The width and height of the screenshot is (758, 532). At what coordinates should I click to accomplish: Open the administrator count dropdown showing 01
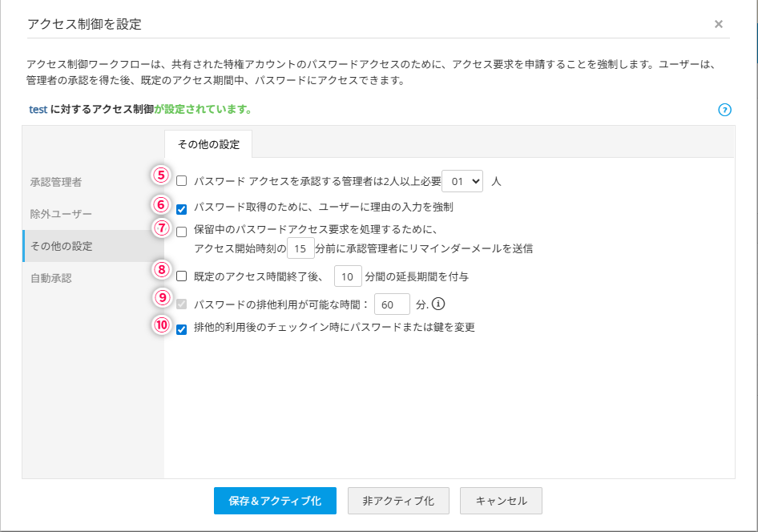[463, 181]
